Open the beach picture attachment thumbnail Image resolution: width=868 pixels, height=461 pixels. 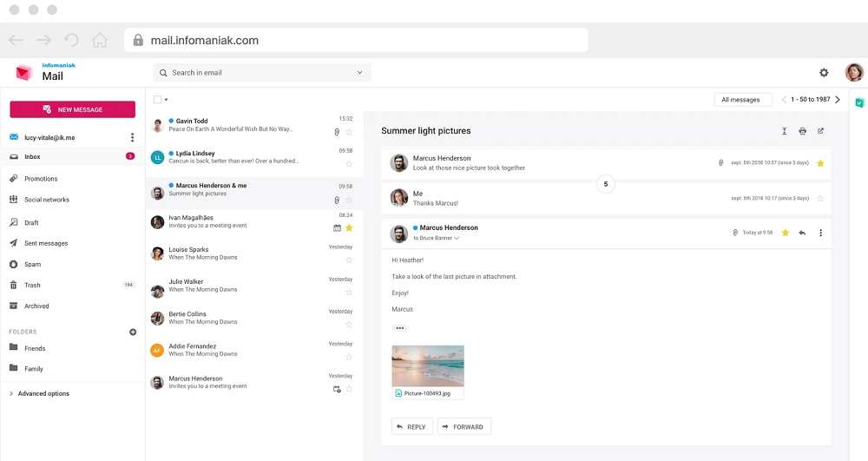point(428,366)
